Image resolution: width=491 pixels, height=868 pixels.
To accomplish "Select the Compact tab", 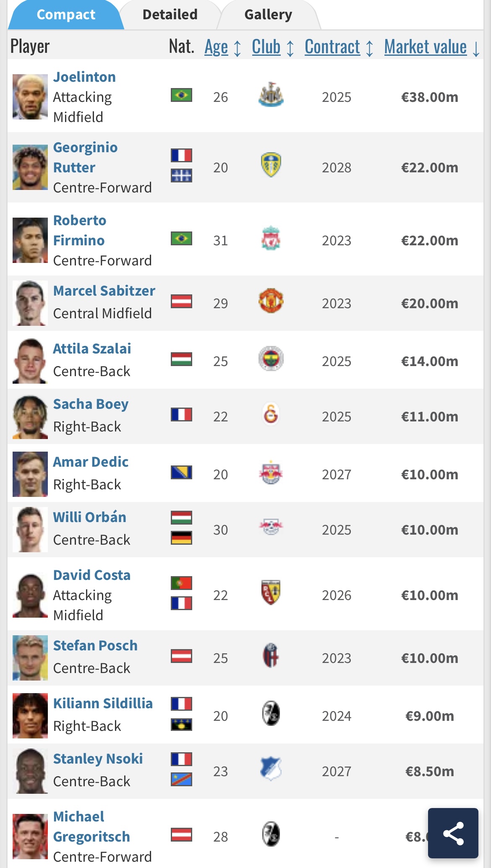I will click(66, 15).
